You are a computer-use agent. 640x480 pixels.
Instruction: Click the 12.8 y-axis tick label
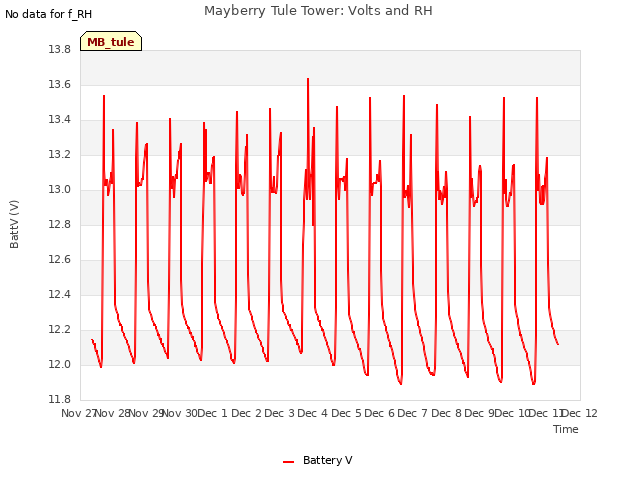pos(60,224)
